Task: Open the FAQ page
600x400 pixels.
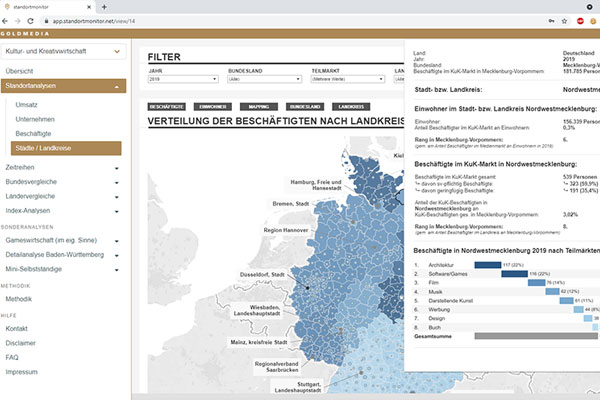Action: [x=12, y=358]
